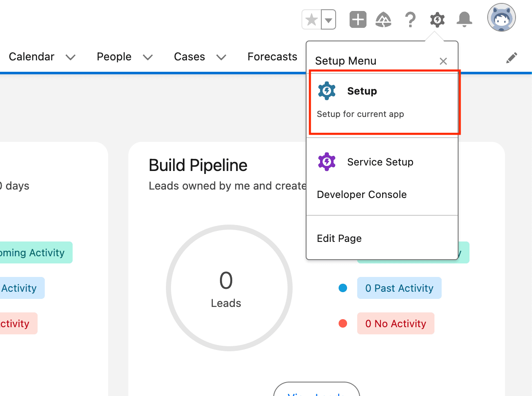Toggle the favorites star for this page
The height and width of the screenshot is (396, 532).
(x=311, y=19)
